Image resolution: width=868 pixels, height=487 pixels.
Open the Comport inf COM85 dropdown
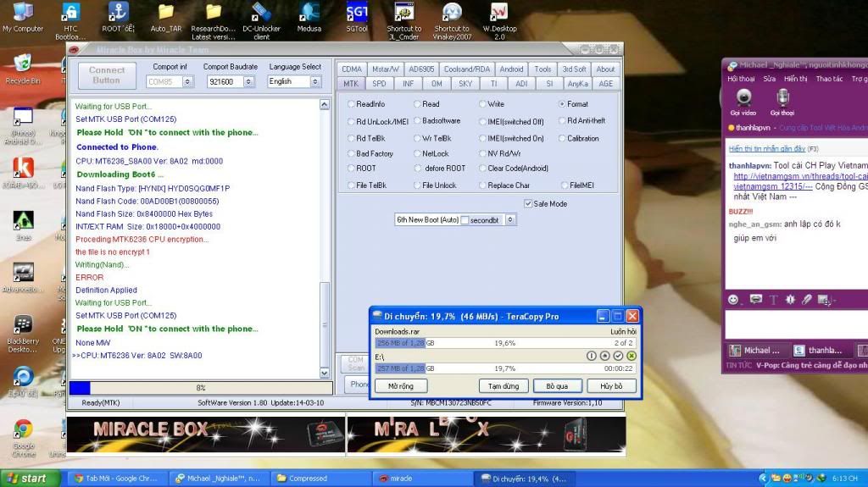click(187, 82)
